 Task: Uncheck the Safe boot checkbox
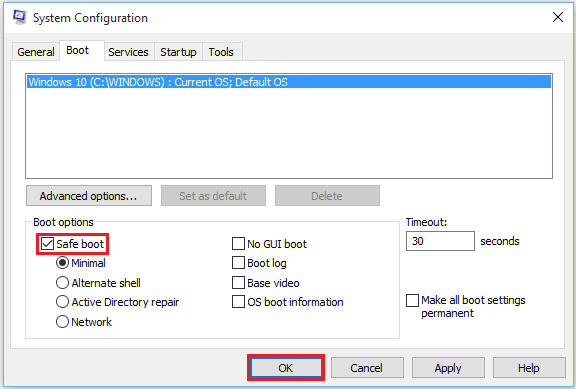pos(47,244)
